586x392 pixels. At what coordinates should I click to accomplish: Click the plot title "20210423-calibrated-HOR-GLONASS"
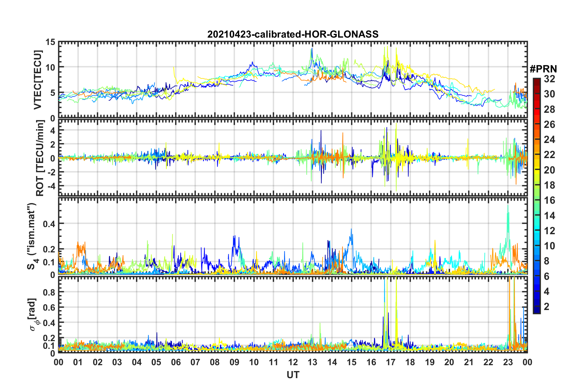[x=293, y=34]
